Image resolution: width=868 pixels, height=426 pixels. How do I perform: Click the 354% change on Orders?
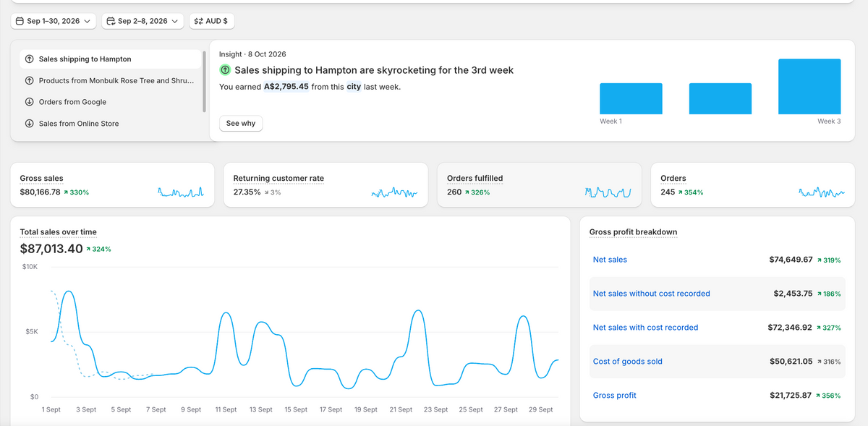[690, 192]
